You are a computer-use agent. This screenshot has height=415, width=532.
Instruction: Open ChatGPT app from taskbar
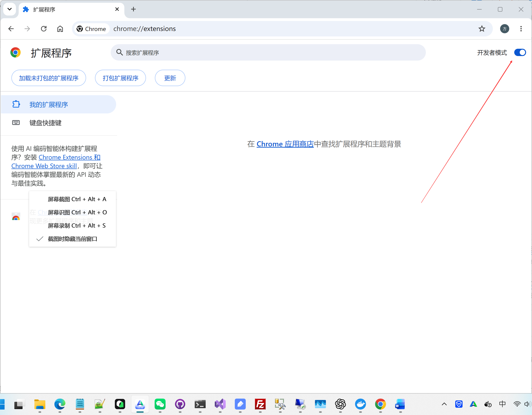(x=340, y=405)
